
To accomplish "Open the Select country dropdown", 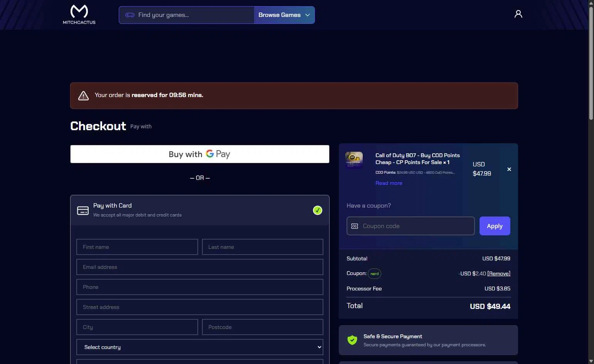I will click(x=200, y=347).
